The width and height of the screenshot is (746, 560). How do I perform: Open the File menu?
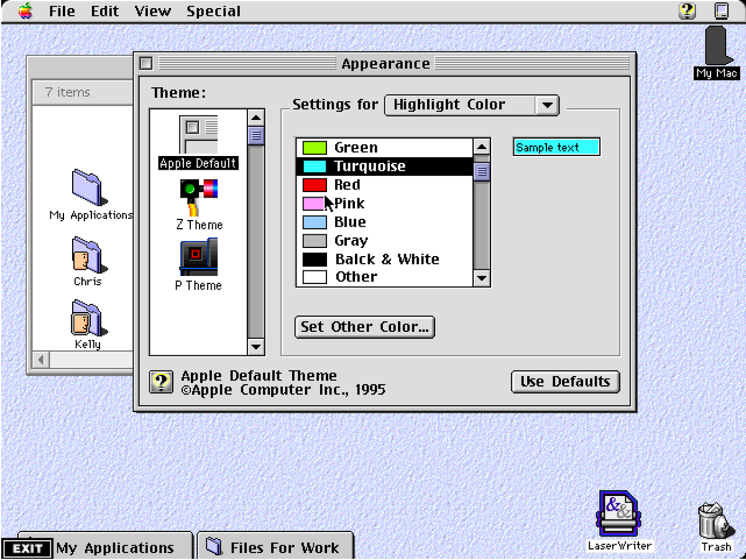tap(62, 11)
